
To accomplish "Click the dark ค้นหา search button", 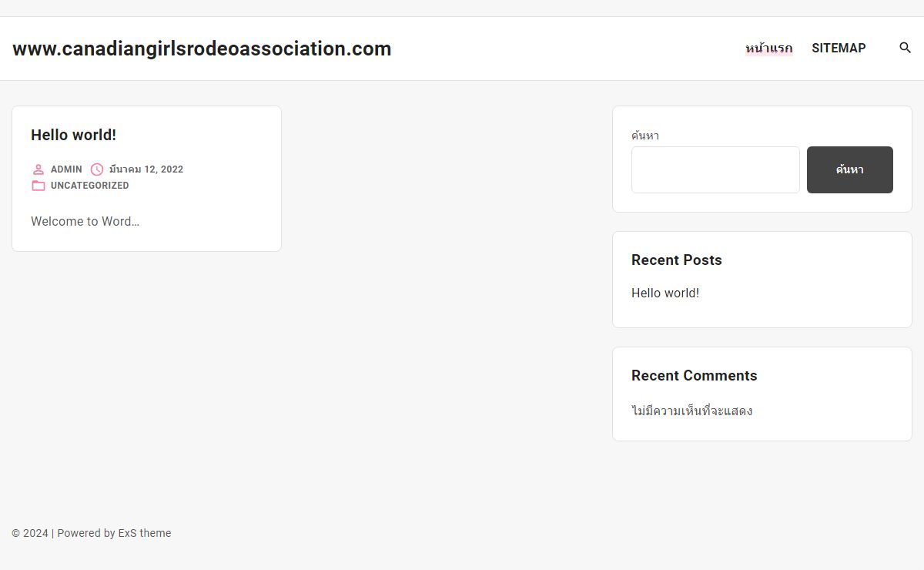I will [x=850, y=169].
